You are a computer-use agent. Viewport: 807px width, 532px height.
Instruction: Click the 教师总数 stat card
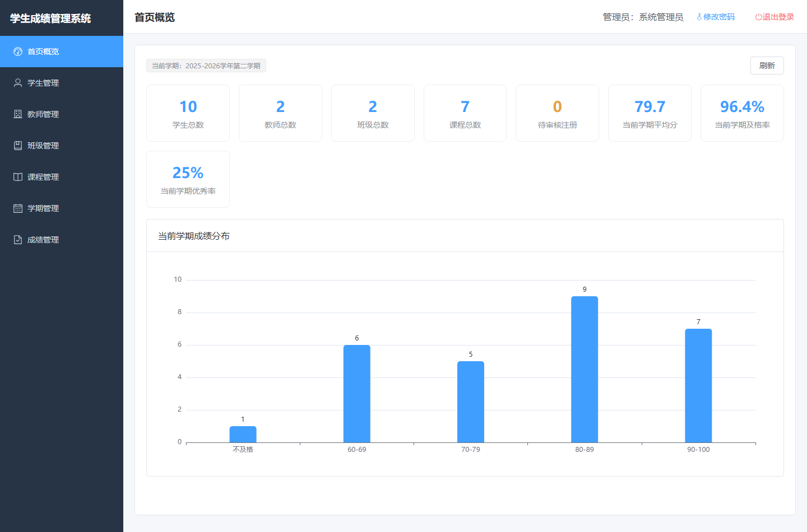280,113
